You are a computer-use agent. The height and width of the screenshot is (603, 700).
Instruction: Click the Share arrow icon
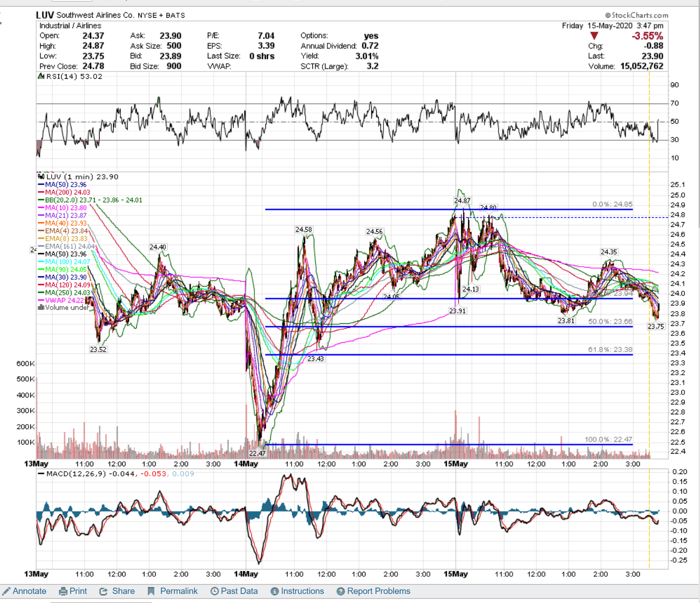tap(103, 592)
